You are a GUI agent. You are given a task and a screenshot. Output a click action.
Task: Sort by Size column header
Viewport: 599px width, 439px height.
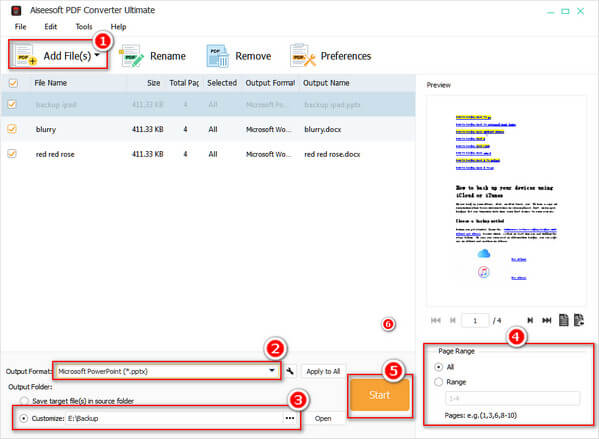tap(154, 83)
